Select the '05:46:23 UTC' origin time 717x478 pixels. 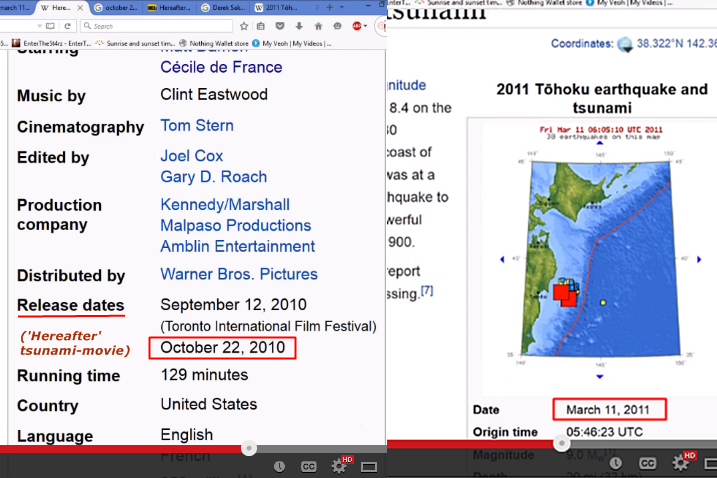[x=605, y=432]
